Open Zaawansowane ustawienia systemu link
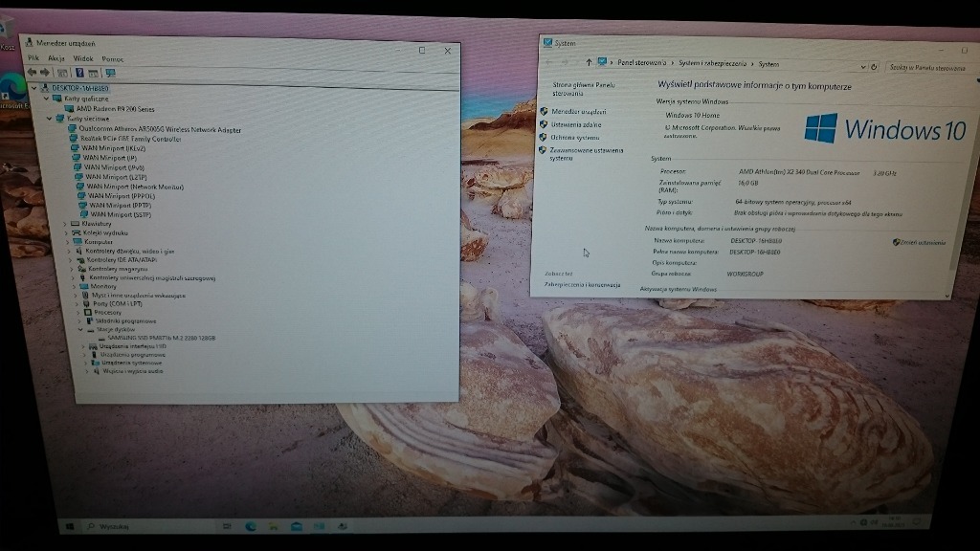 click(586, 154)
